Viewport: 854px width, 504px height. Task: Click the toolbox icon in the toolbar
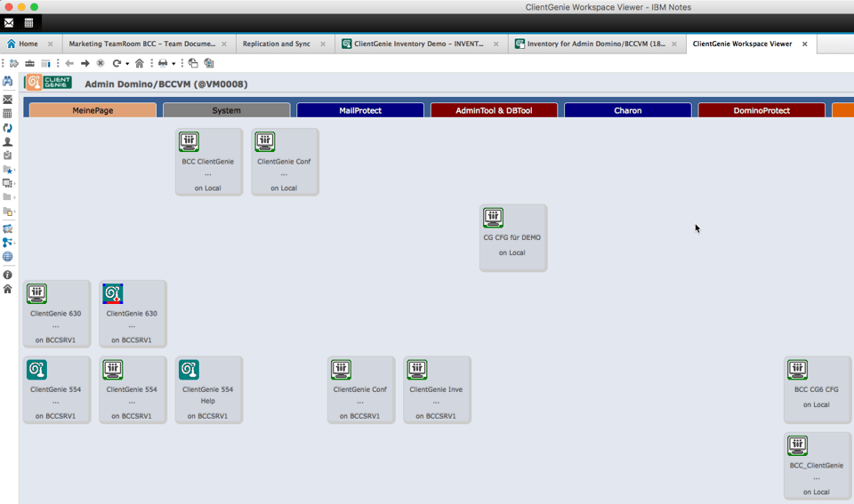pyautogui.click(x=30, y=63)
